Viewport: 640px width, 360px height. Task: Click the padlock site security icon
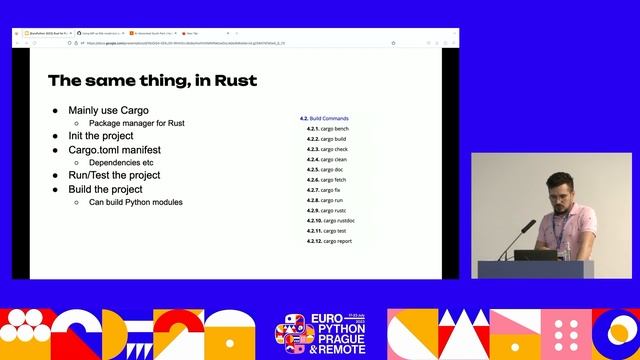pyautogui.click(x=76, y=43)
